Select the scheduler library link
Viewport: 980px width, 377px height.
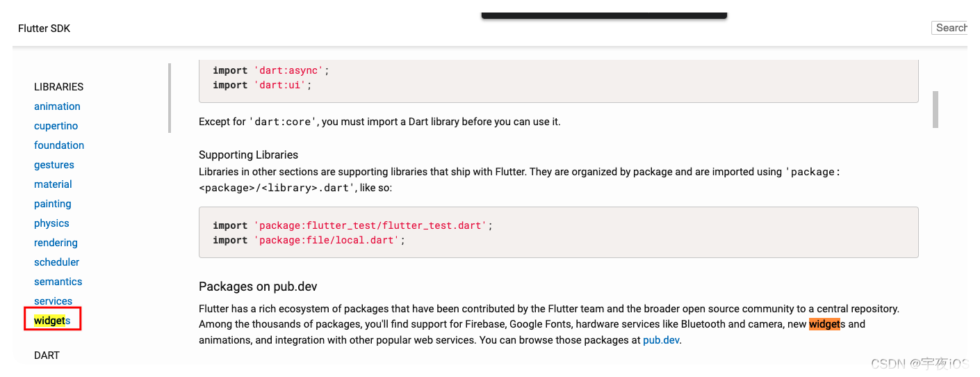[x=56, y=262]
